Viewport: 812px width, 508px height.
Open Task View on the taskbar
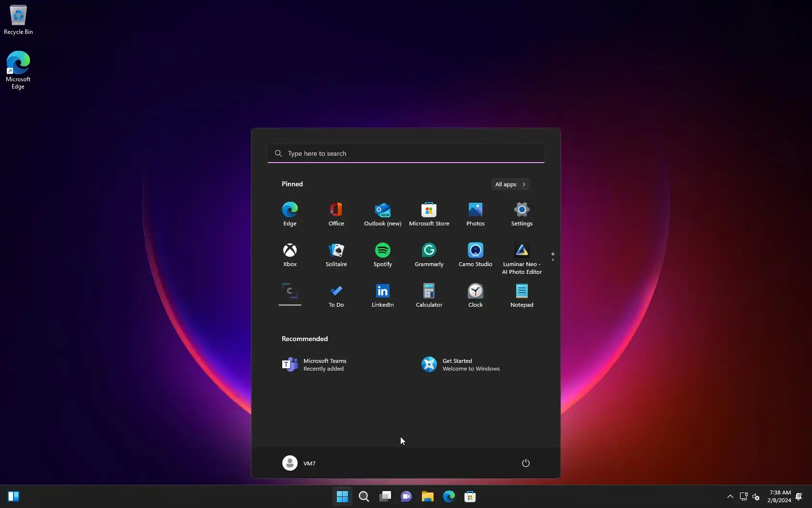coord(385,496)
